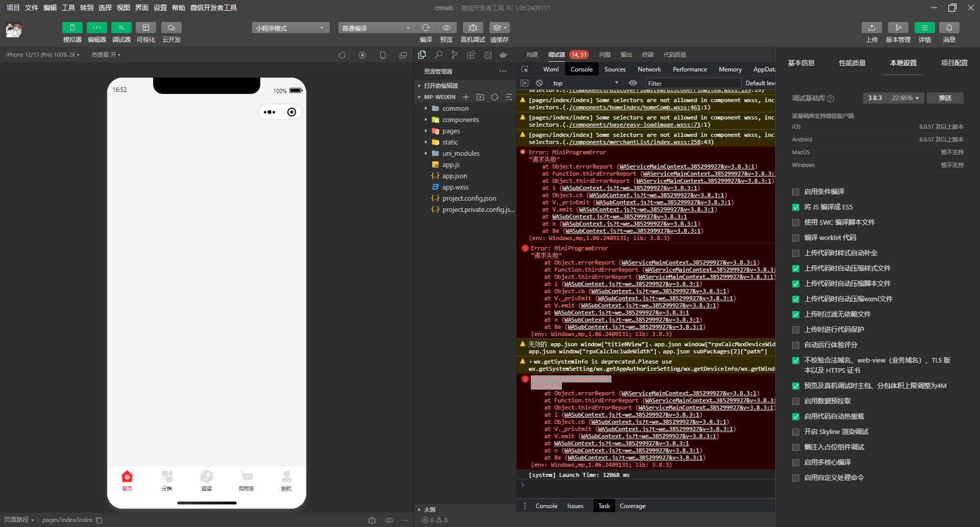The image size is (980, 527).
Task: Open iPhone 12/13 (Pro) device dropdown
Action: point(43,55)
